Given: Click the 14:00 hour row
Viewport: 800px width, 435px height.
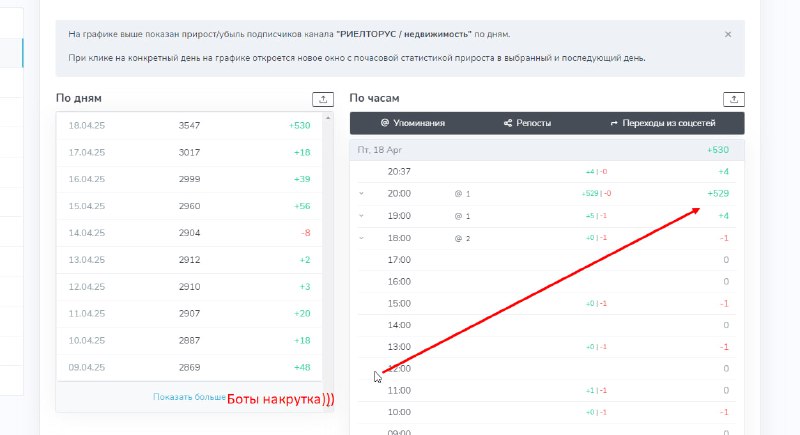Looking at the screenshot, I should tap(547, 325).
